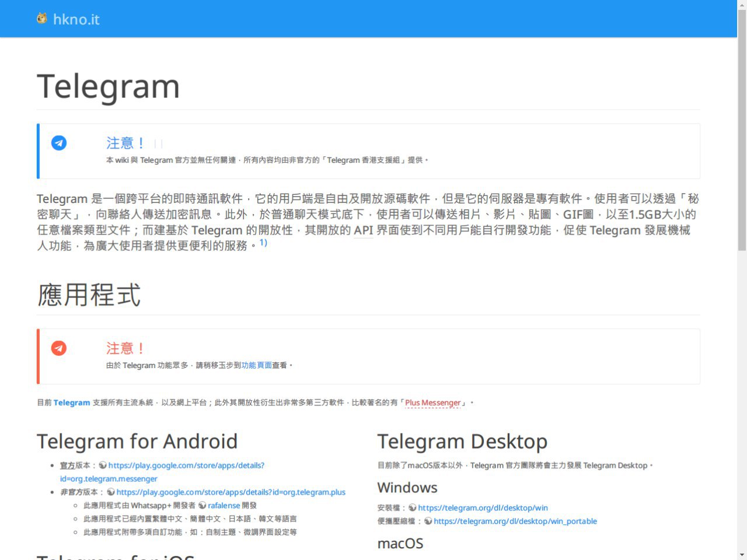
Task: Open the Plus Messenger link
Action: coord(432,402)
